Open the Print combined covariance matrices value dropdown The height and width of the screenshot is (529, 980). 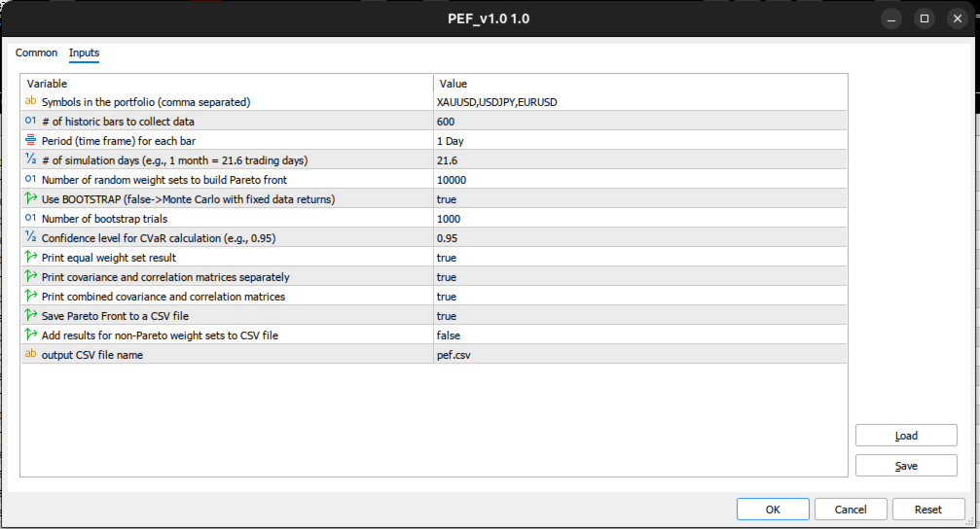640,297
